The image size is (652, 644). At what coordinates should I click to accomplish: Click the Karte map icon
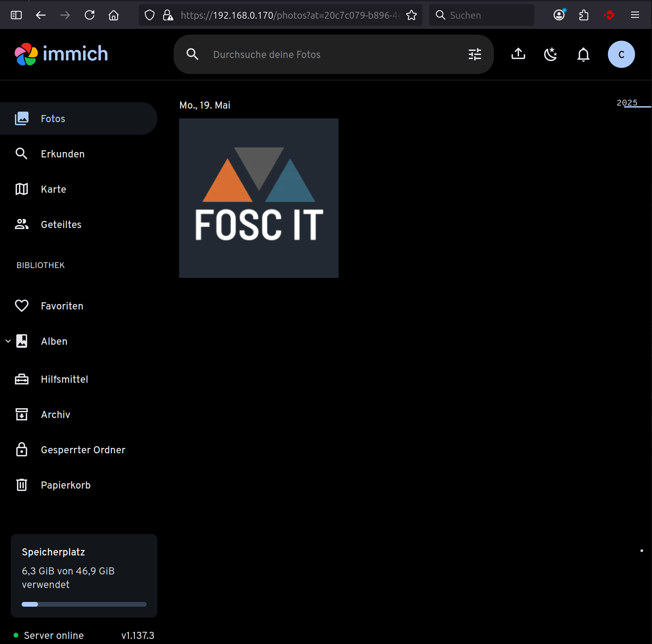[x=22, y=189]
